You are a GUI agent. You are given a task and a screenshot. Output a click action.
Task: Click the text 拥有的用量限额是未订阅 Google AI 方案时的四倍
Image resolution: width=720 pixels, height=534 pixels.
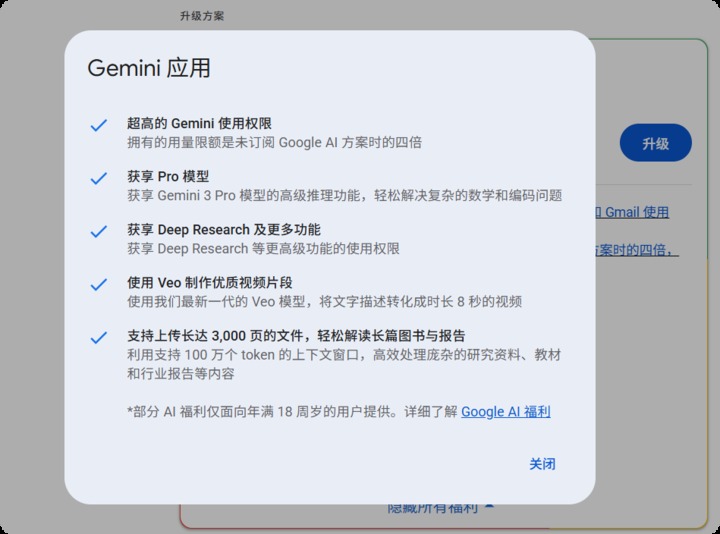click(x=274, y=142)
